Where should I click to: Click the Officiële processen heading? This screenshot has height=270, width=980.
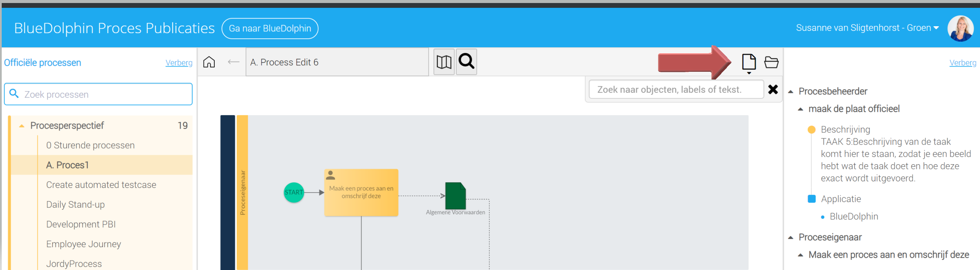43,63
